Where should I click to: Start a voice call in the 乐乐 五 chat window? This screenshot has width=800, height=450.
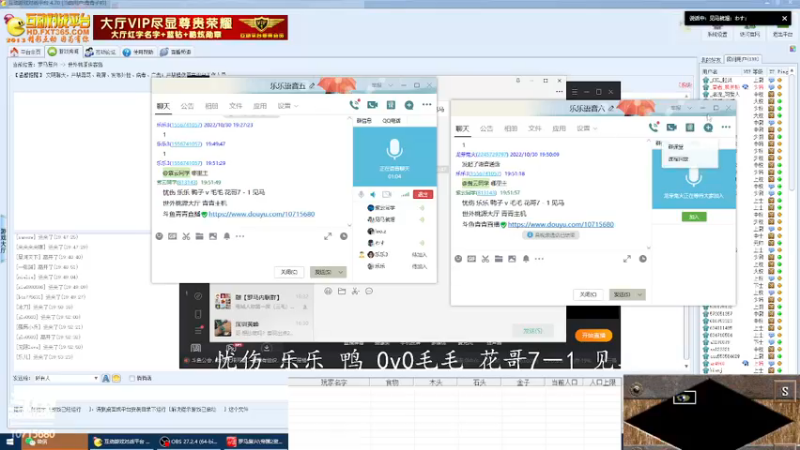pyautogui.click(x=354, y=105)
